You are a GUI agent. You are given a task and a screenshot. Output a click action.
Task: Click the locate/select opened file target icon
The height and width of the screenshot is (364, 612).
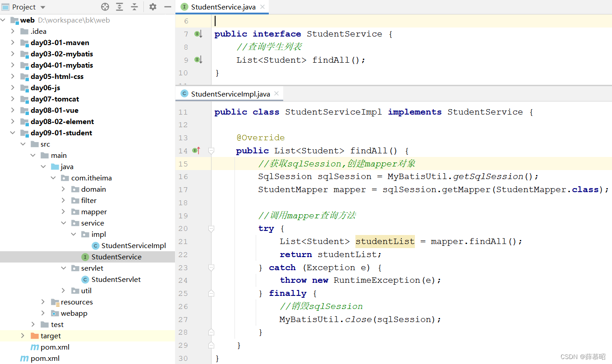(105, 7)
